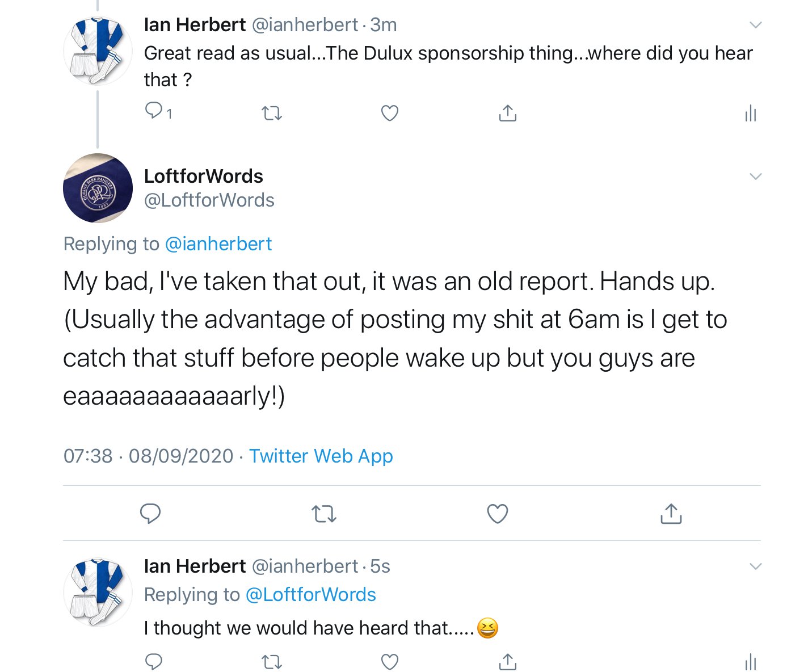View analytics for Ian Herbert's top tweet

pos(751,113)
